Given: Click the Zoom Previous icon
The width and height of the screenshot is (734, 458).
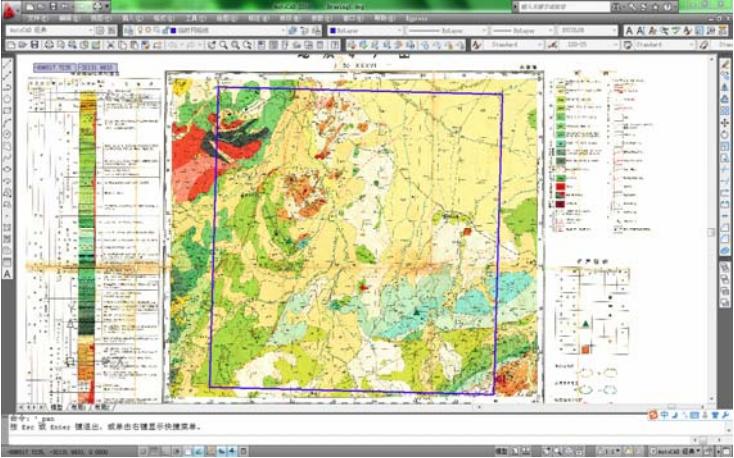Looking at the screenshot, I should [247, 45].
